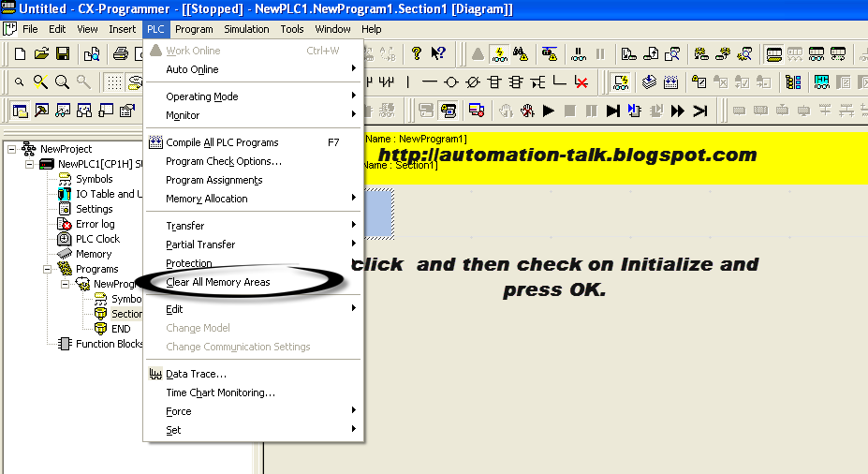Image resolution: width=868 pixels, height=474 pixels.
Task: Expand the Auto Online submenu
Action: tap(254, 69)
